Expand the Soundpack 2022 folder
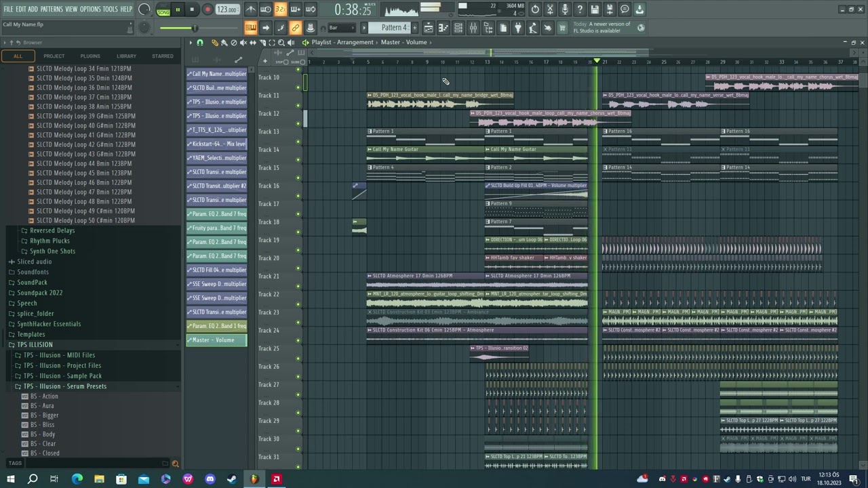The width and height of the screenshot is (868, 488). pyautogui.click(x=39, y=293)
